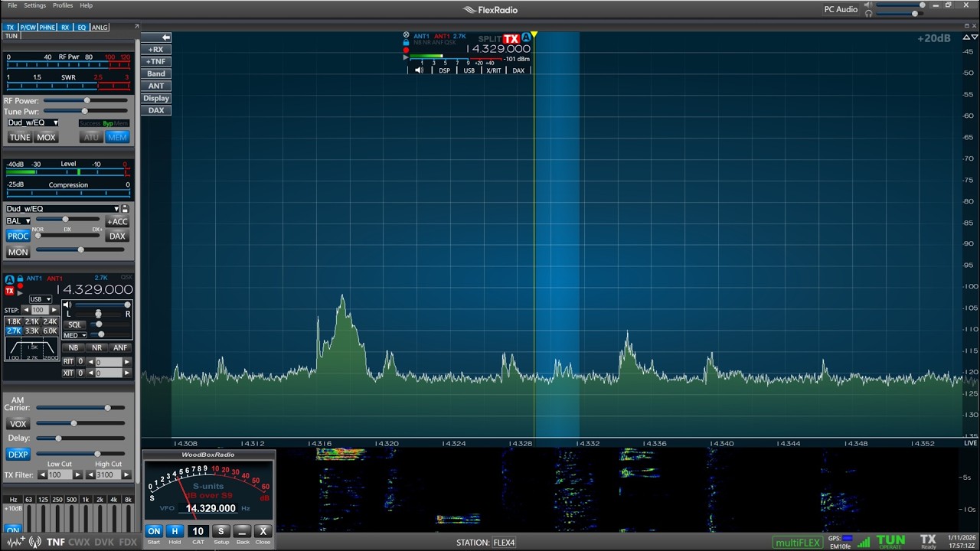980x551 pixels.
Task: Click the lock icon in slice panel
Action: pyautogui.click(x=20, y=279)
